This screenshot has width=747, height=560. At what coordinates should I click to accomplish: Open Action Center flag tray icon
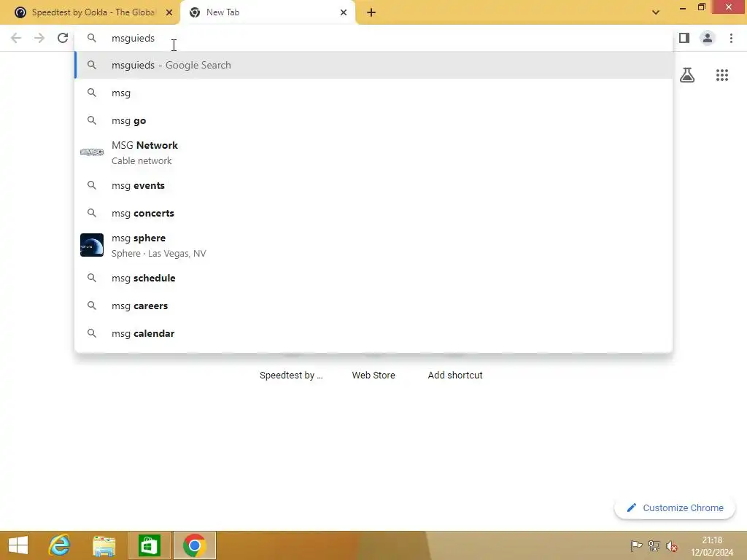(x=636, y=546)
